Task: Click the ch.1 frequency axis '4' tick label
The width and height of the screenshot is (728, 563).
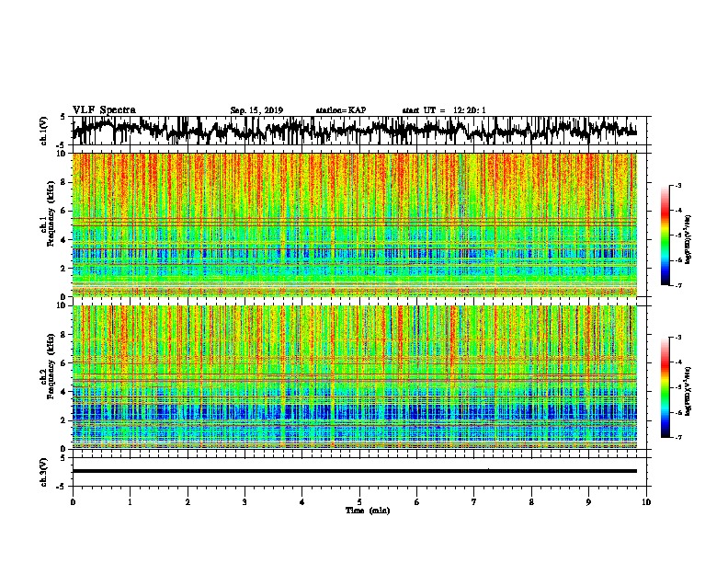Action: coord(64,240)
